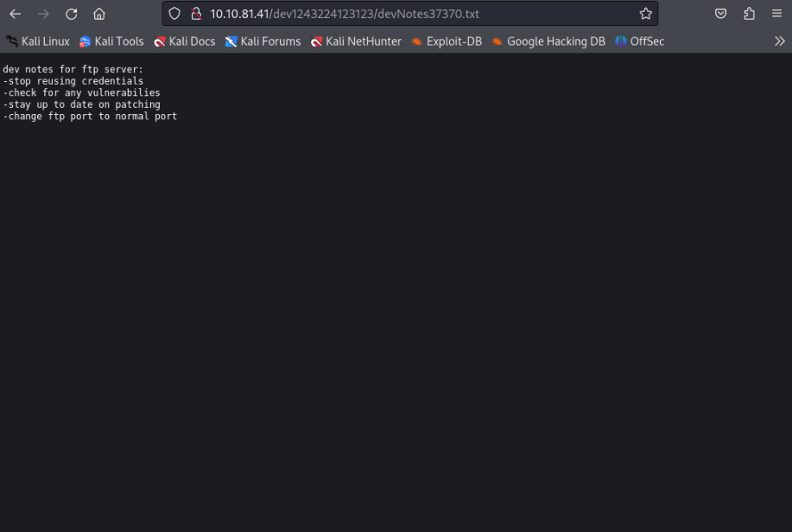
Task: Click the text "-stay up to date on patching"
Action: click(x=81, y=104)
